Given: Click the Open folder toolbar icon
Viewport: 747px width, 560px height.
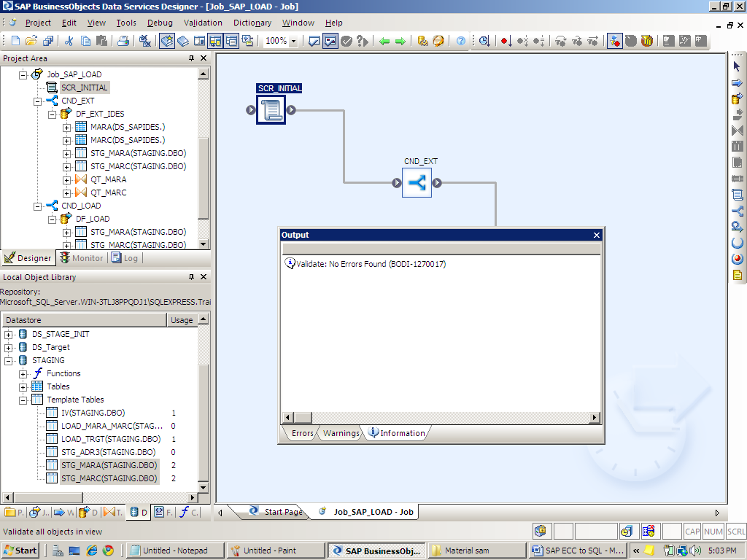Looking at the screenshot, I should (x=31, y=41).
